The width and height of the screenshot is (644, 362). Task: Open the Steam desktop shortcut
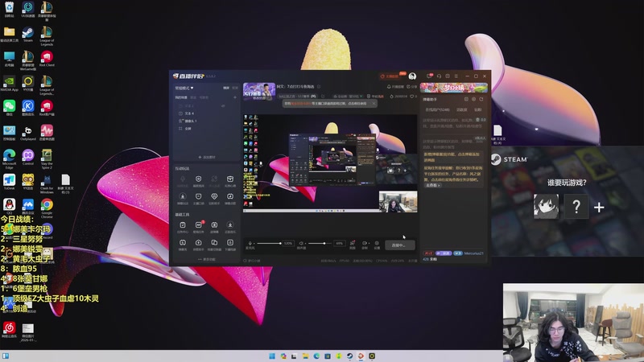click(x=28, y=34)
